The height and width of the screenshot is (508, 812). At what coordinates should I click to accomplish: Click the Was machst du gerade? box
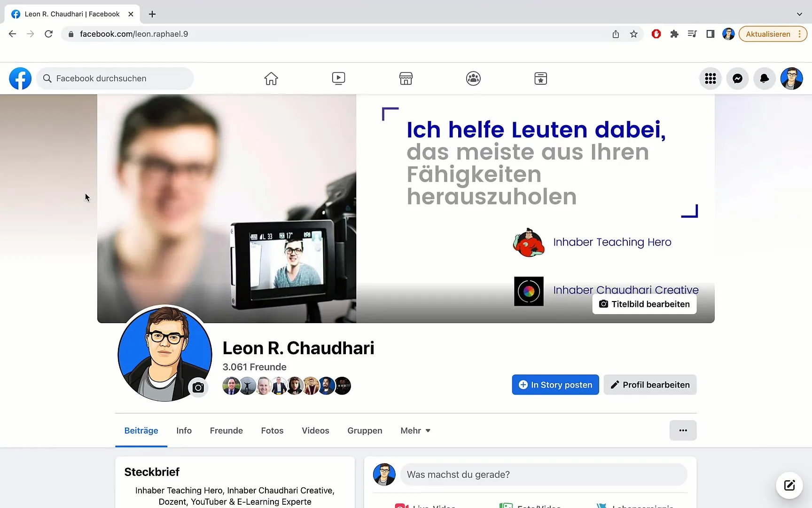(544, 475)
